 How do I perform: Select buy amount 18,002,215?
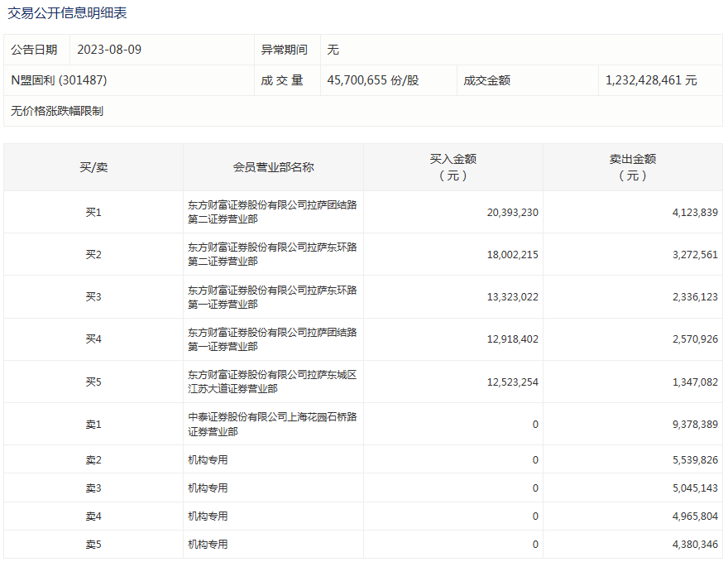(513, 255)
